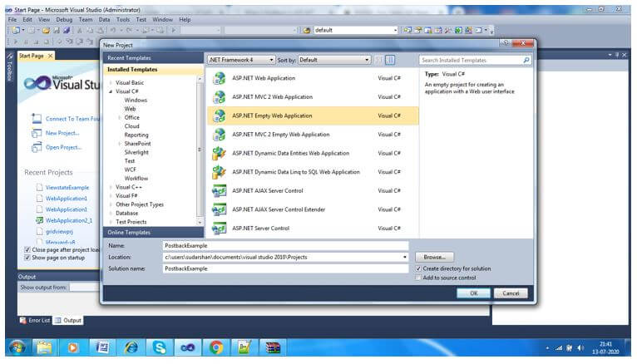Expand the Office node under Visual C#
Viewport: 637px width, 364px height.
pos(120,118)
